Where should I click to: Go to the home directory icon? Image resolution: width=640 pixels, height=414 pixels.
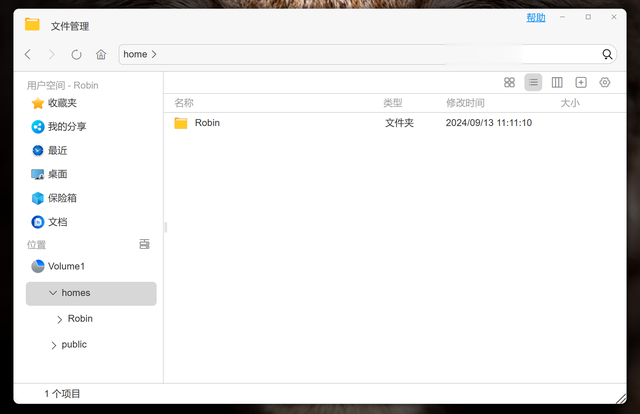(x=101, y=54)
